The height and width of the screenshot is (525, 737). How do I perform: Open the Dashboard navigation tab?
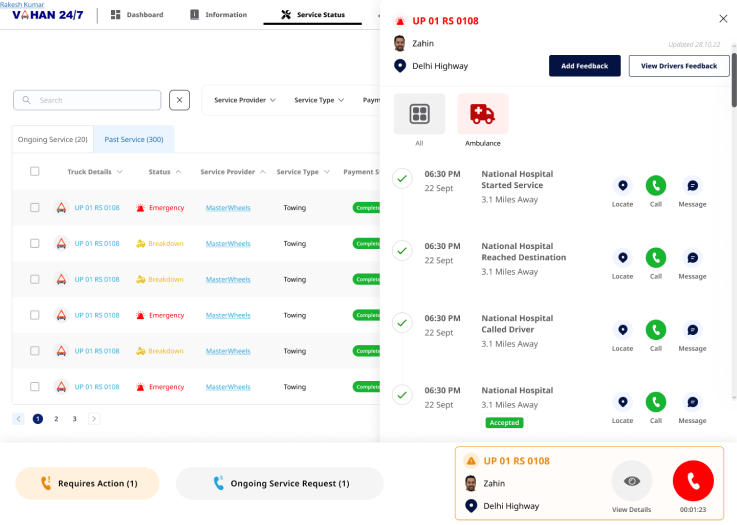[137, 15]
